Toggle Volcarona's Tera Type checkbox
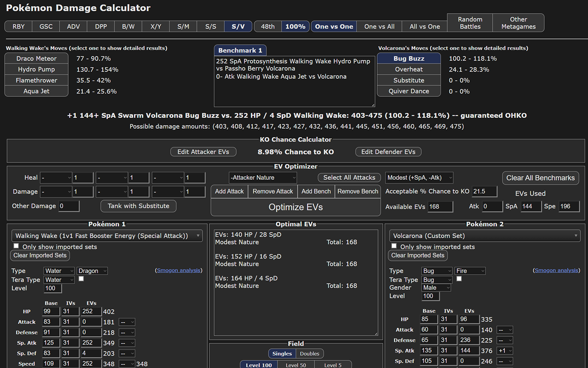 [459, 279]
